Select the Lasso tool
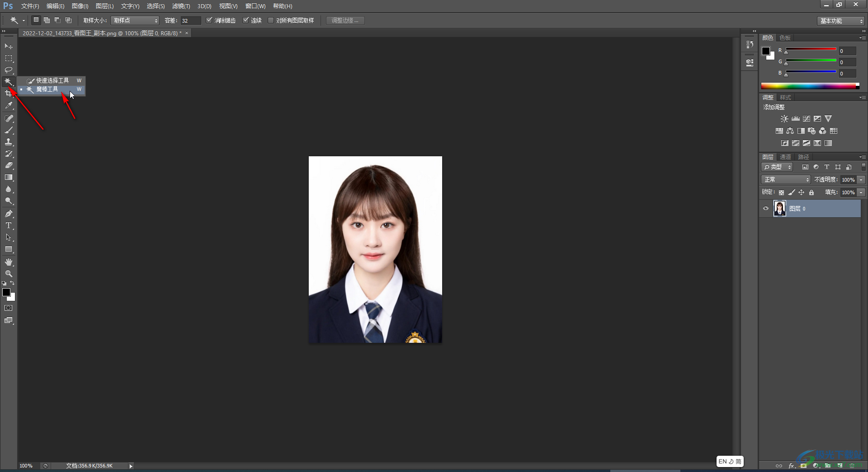The image size is (868, 472). point(9,70)
